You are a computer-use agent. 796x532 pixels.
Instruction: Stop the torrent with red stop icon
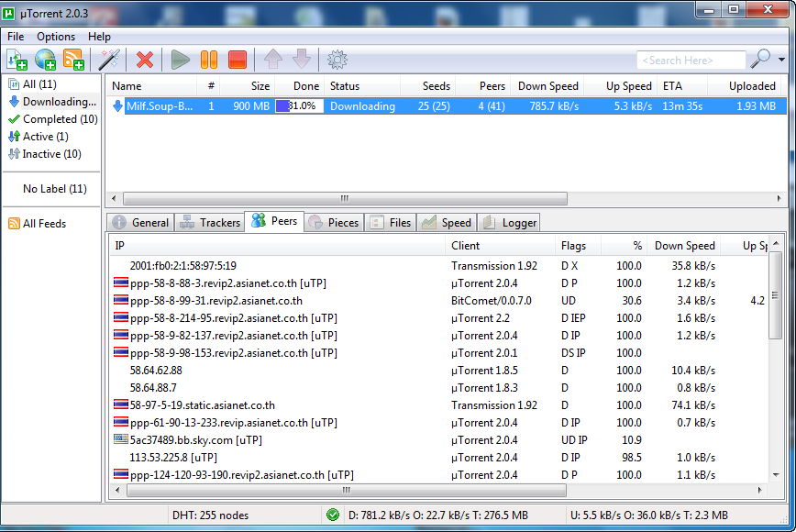click(x=238, y=60)
